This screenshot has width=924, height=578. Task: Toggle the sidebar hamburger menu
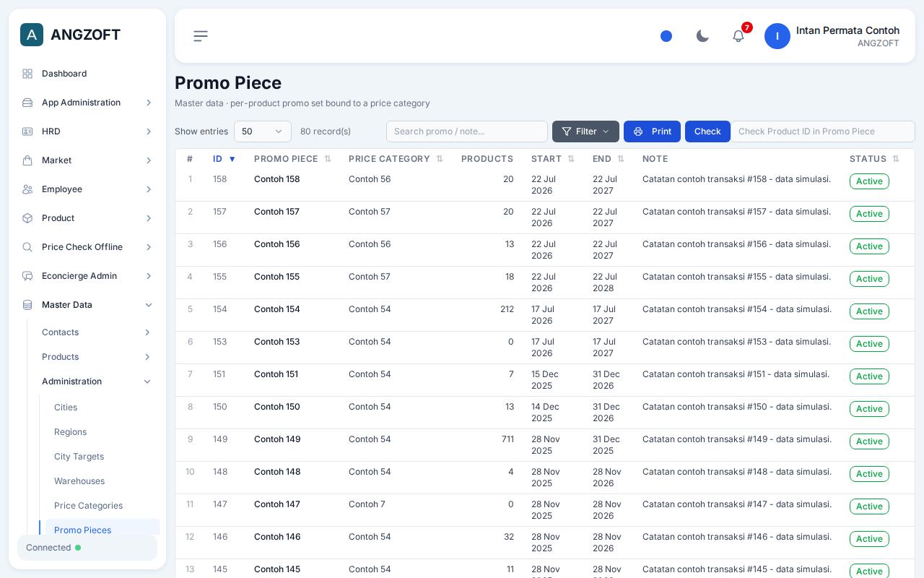[x=201, y=36]
